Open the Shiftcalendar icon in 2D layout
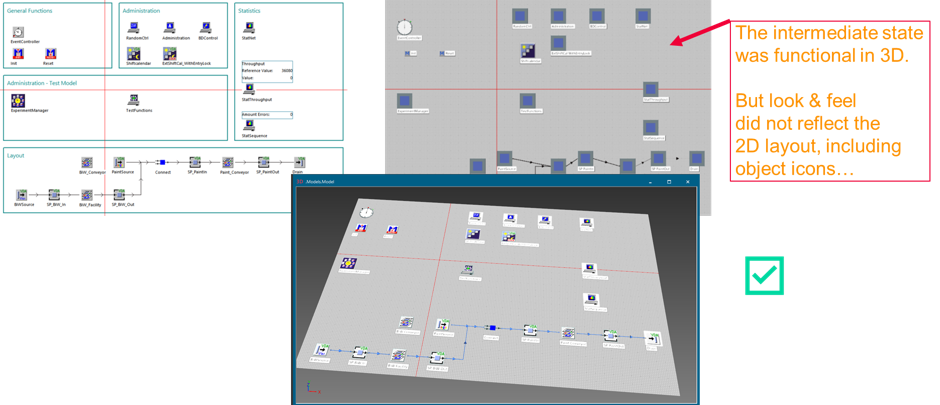 pyautogui.click(x=133, y=54)
